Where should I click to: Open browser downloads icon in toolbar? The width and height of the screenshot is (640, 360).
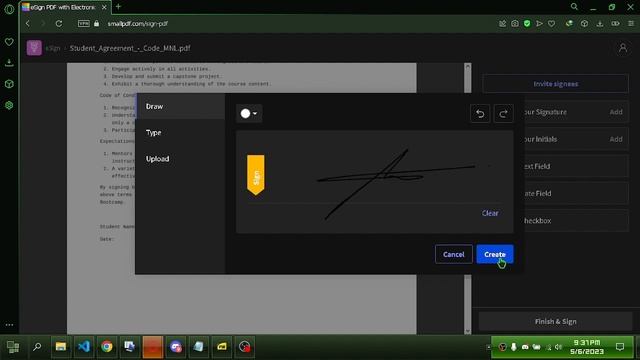click(600, 24)
